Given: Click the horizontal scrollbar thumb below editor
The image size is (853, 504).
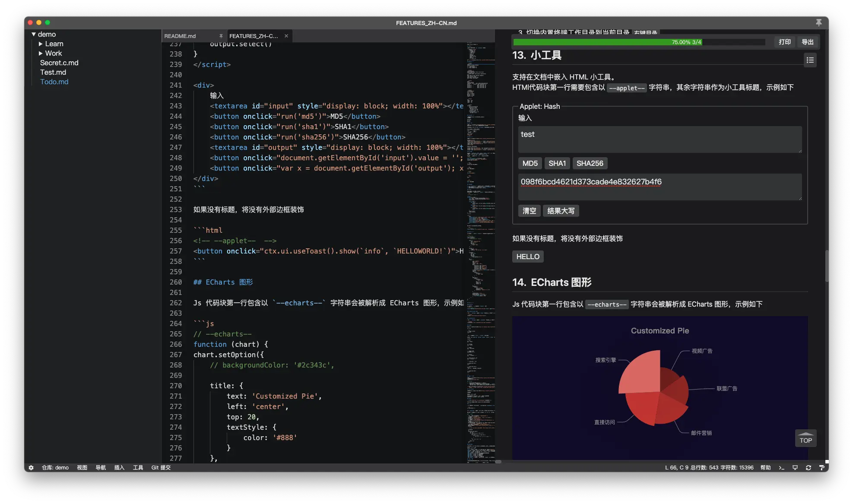Looking at the screenshot, I should point(498,462).
